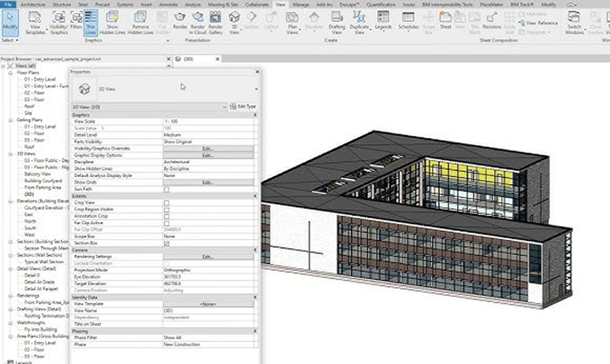
Task: Open the Schedules tool
Action: point(408,21)
